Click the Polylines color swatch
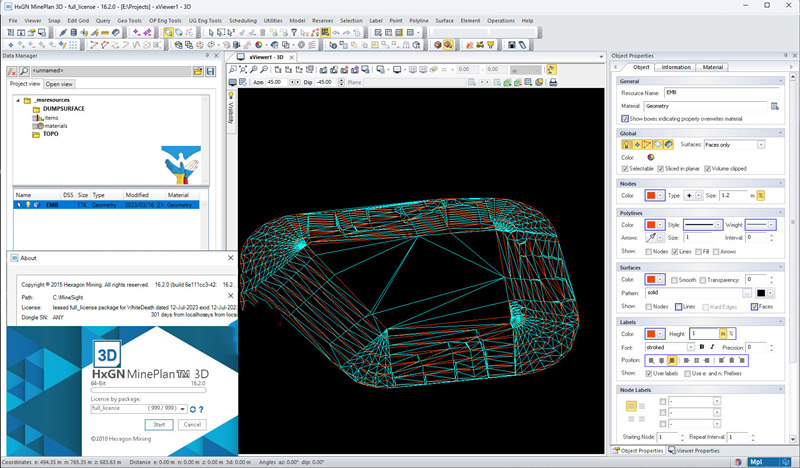Viewport: 800px width, 468px height. point(651,225)
